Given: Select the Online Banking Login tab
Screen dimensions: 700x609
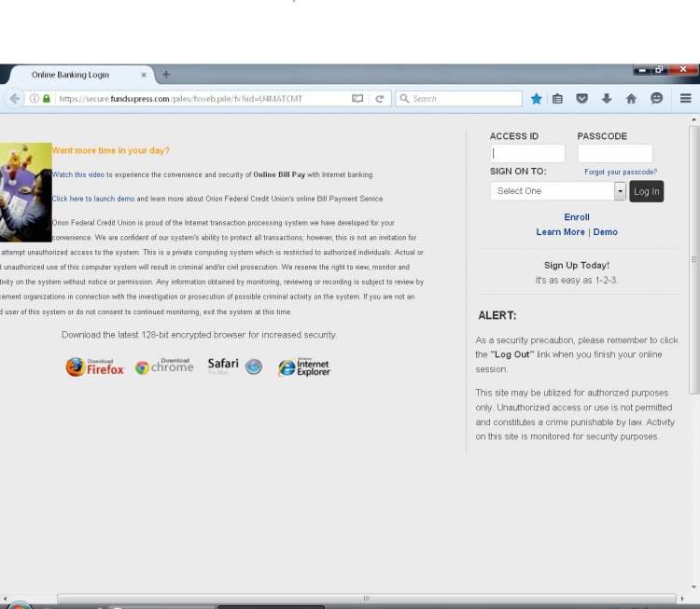Looking at the screenshot, I should [82, 75].
